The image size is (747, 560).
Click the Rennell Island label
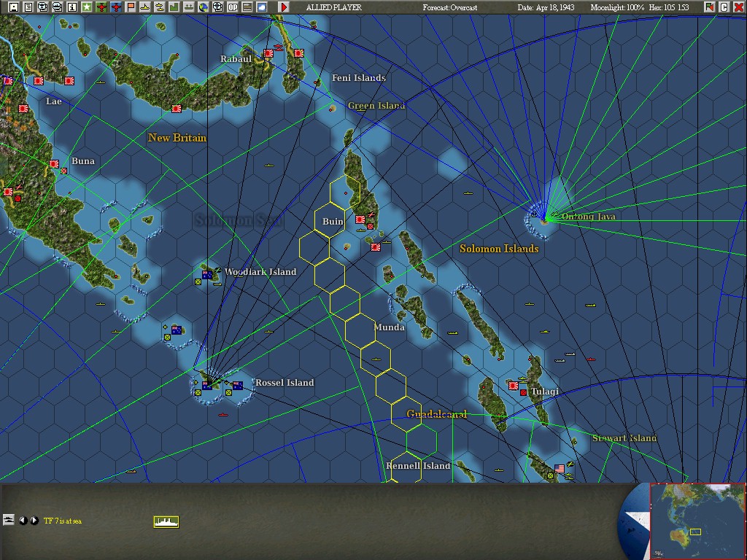[x=418, y=466]
